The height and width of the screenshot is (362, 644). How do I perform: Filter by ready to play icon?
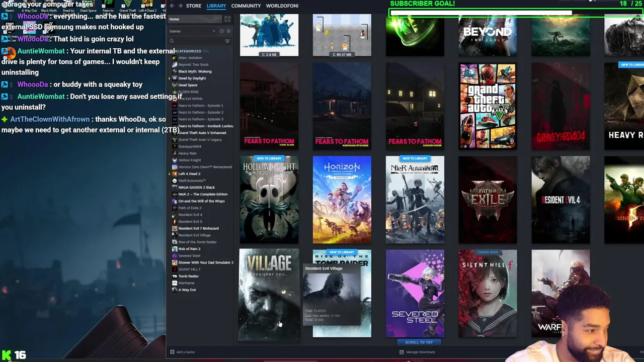[x=228, y=31]
